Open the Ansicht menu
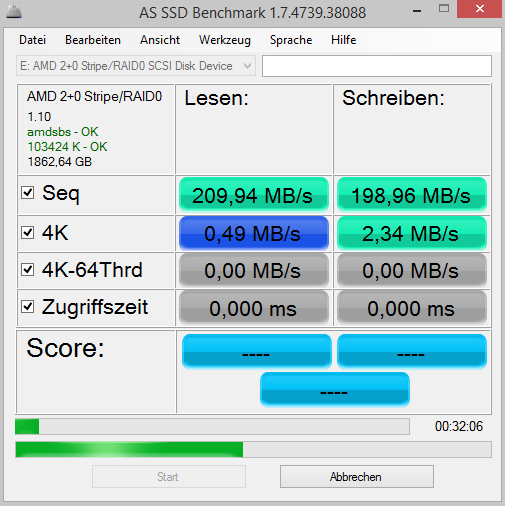Image resolution: width=505 pixels, height=506 pixels. [160, 40]
